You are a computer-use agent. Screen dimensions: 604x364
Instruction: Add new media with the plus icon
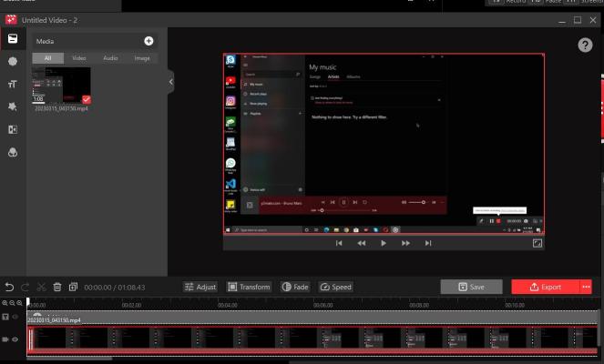coord(148,41)
